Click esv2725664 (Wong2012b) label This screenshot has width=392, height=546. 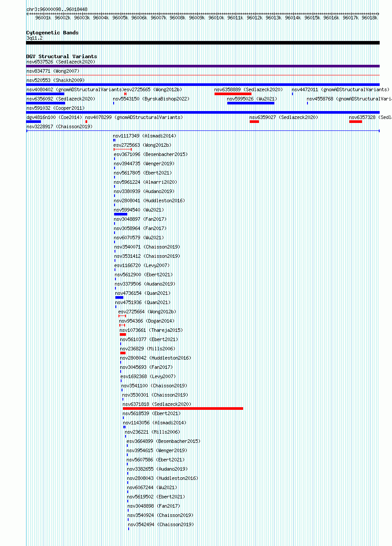point(147,312)
